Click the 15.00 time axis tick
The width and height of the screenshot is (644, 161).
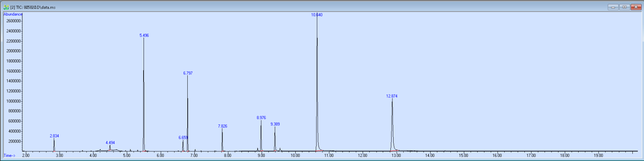click(x=463, y=156)
